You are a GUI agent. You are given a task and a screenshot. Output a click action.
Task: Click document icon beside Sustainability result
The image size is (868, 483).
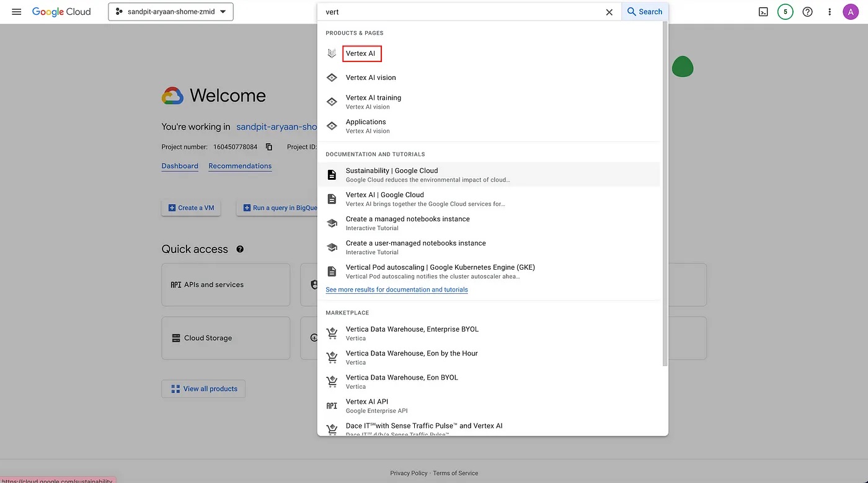click(332, 175)
